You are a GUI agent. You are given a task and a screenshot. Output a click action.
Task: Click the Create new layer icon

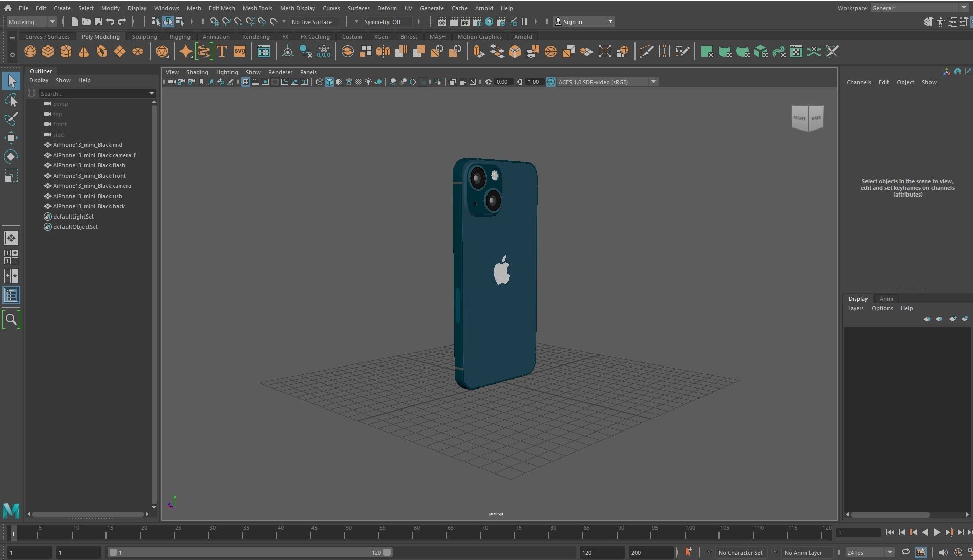click(x=953, y=319)
